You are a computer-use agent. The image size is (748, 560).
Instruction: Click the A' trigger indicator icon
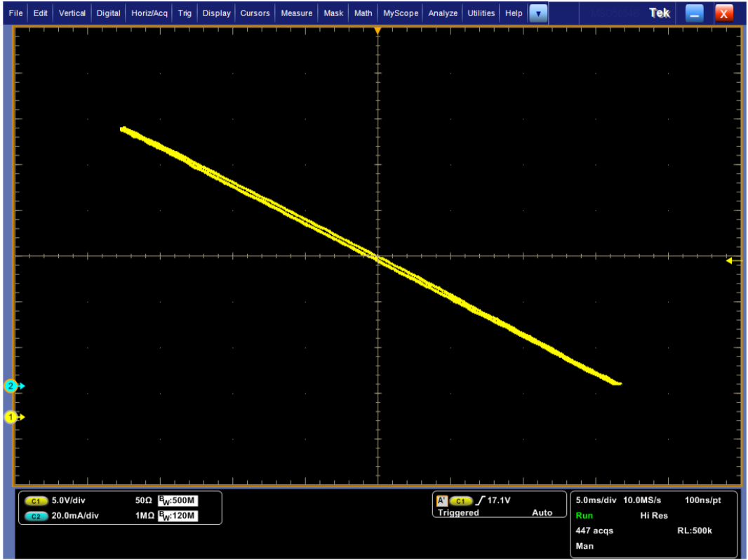pyautogui.click(x=441, y=500)
